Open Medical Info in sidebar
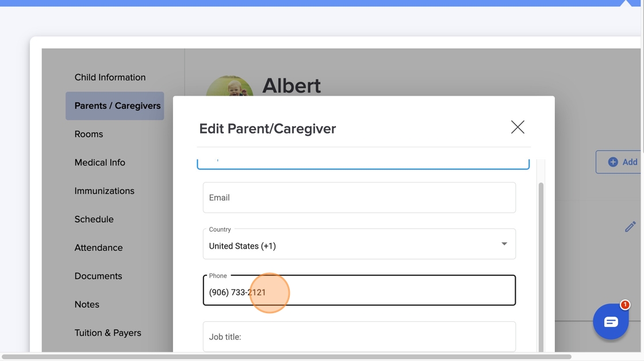The width and height of the screenshot is (644, 361). click(x=99, y=162)
